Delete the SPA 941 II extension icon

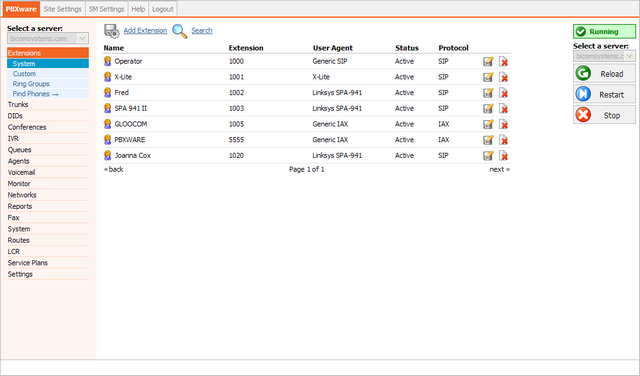(504, 109)
